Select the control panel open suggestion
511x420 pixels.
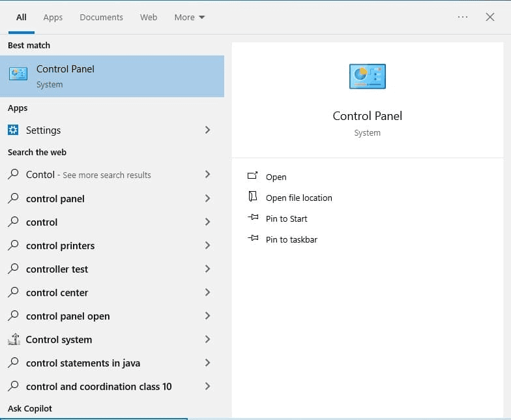pos(68,316)
